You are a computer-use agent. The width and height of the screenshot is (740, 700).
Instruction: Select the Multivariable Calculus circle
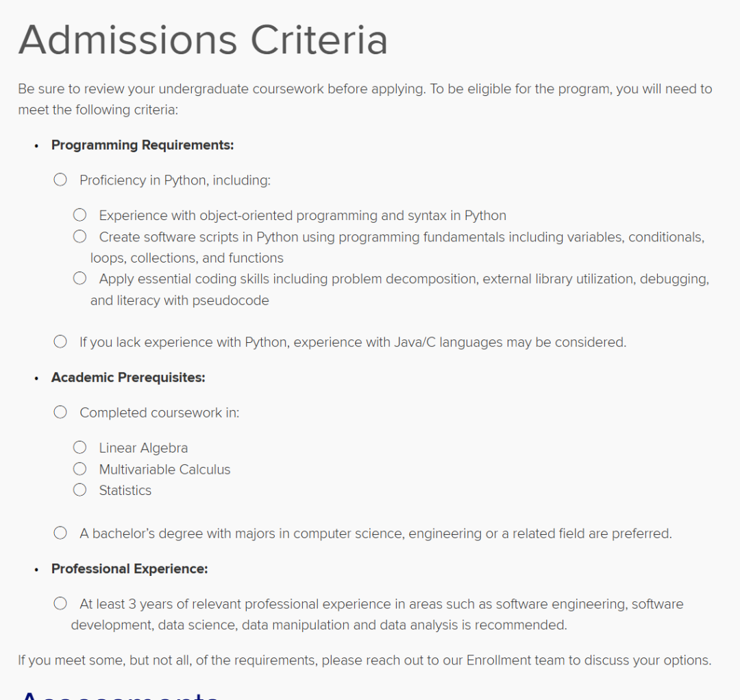click(80, 469)
